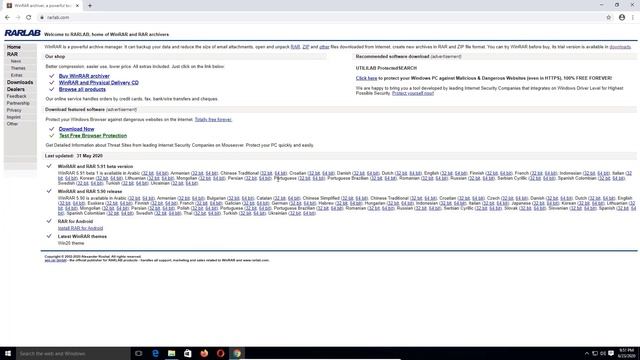View site info via the padlock icon
The image size is (640, 360).
[x=42, y=18]
